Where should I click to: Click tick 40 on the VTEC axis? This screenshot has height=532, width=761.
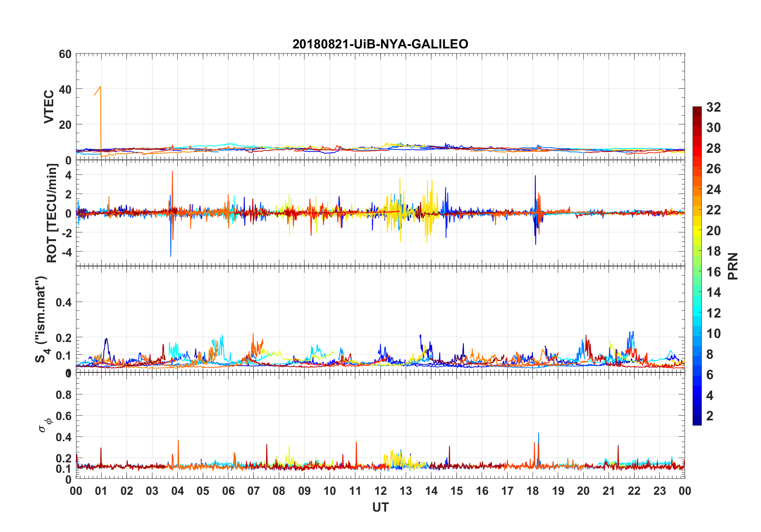[65, 89]
